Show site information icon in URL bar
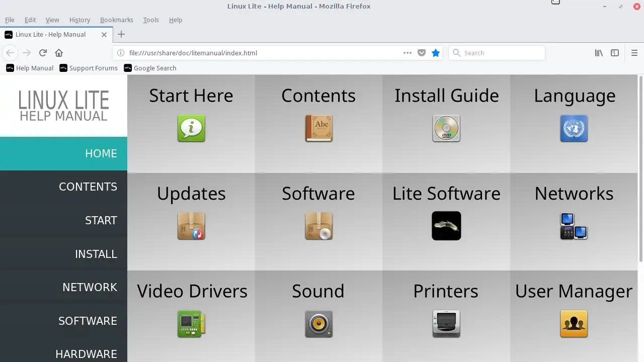 [x=120, y=53]
